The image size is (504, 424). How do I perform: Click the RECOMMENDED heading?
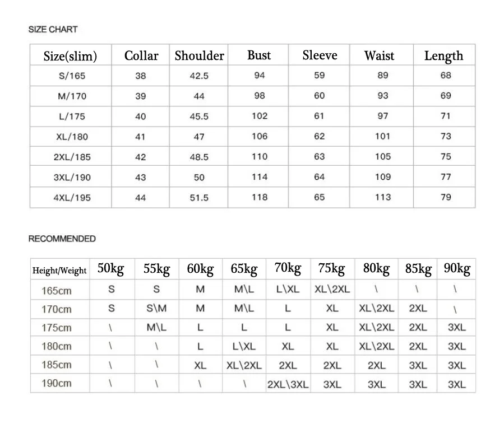point(62,239)
